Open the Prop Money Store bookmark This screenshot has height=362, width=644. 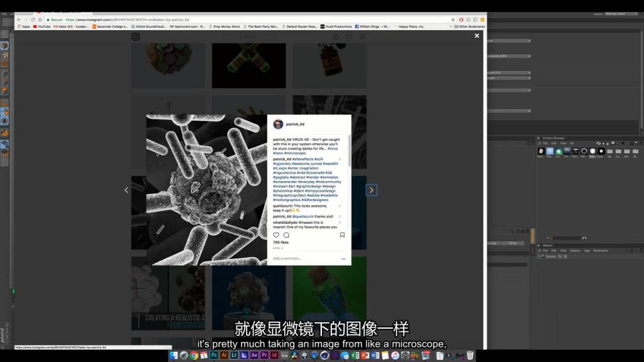pyautogui.click(x=225, y=26)
